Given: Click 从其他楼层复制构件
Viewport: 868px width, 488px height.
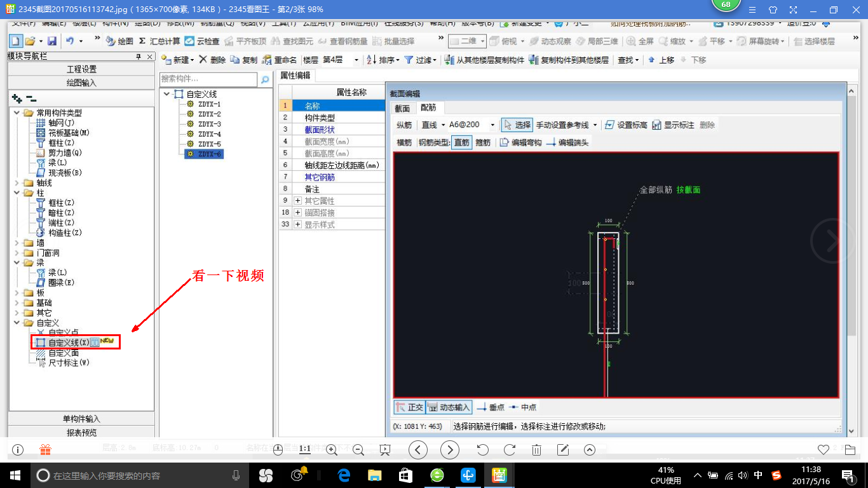Looking at the screenshot, I should tap(484, 60).
